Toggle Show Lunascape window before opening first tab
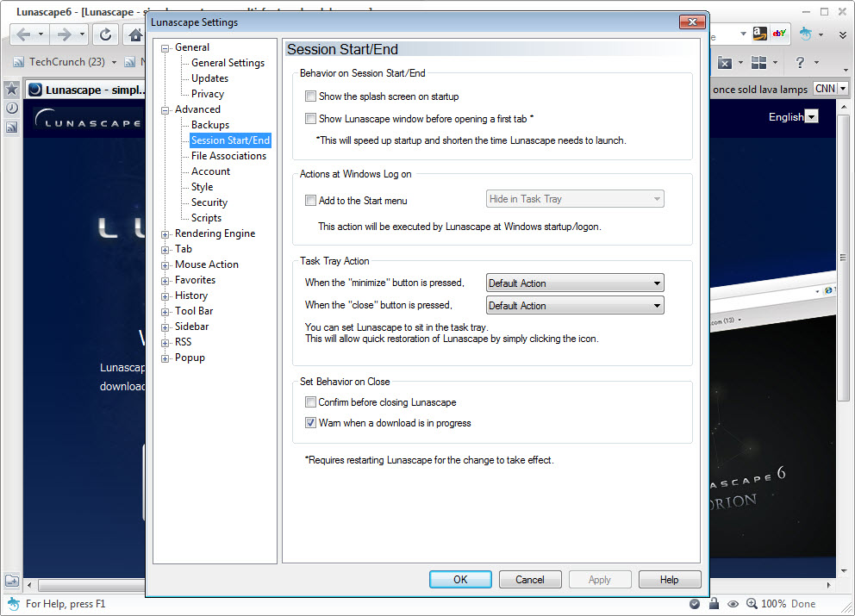The image size is (855, 616). click(x=311, y=119)
